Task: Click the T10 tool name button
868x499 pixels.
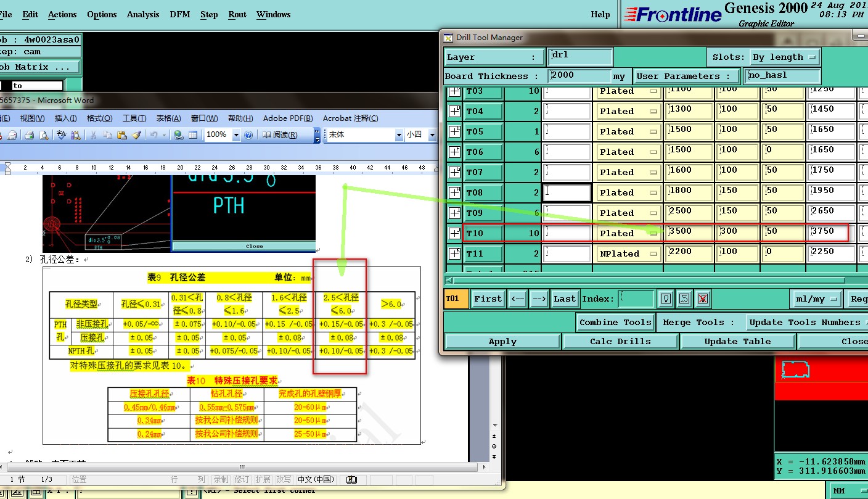Action: 483,233
